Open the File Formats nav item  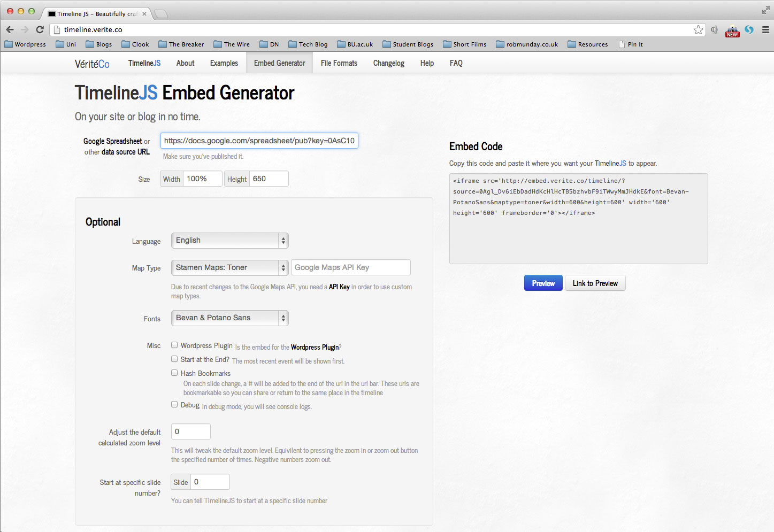[x=339, y=63]
